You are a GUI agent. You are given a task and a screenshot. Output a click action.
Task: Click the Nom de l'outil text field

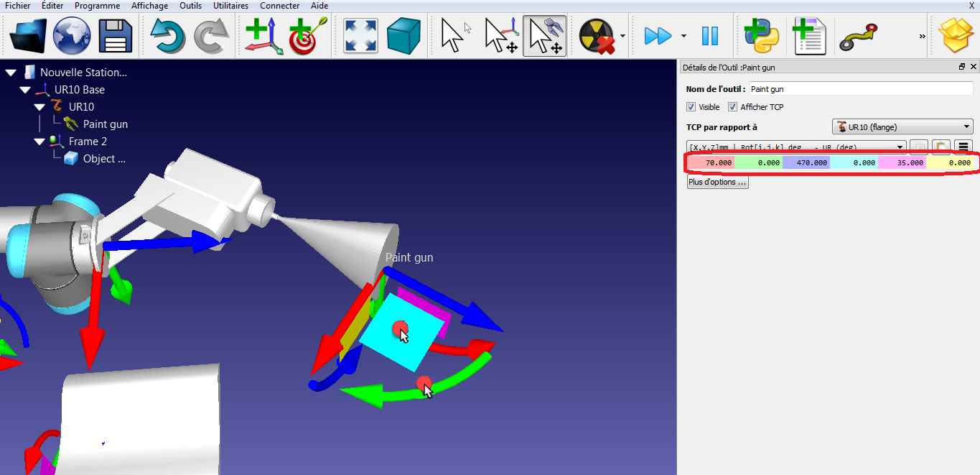point(861,89)
